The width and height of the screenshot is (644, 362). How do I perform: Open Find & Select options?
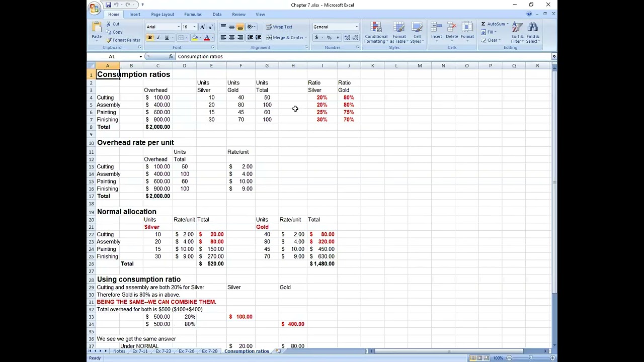533,32
